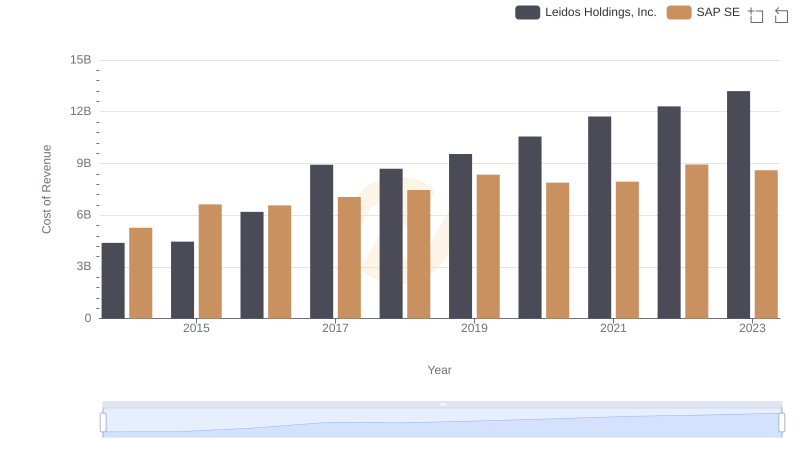Click the top grip bar of the zoom slider

[x=442, y=404]
